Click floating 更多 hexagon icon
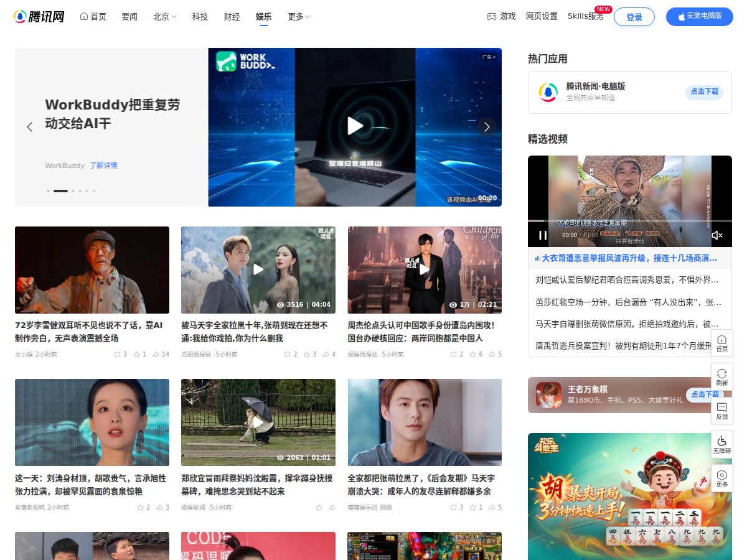747x560 pixels. (x=722, y=478)
